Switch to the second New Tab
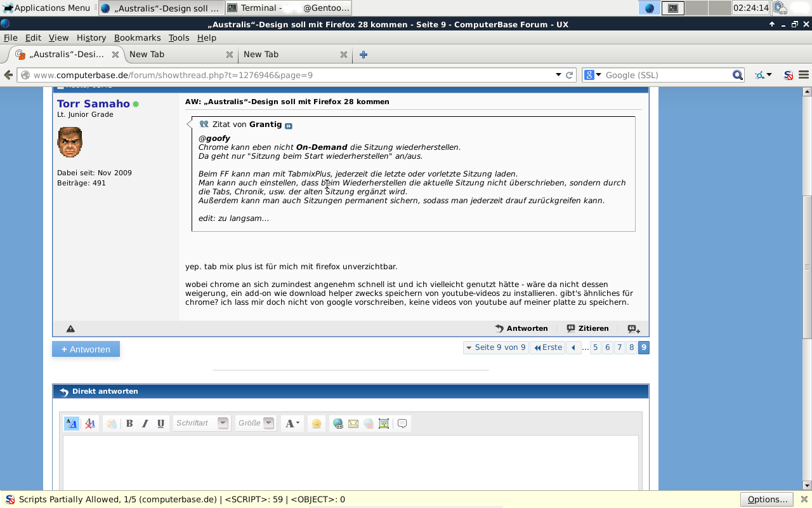The height and width of the screenshot is (508, 812). point(295,55)
